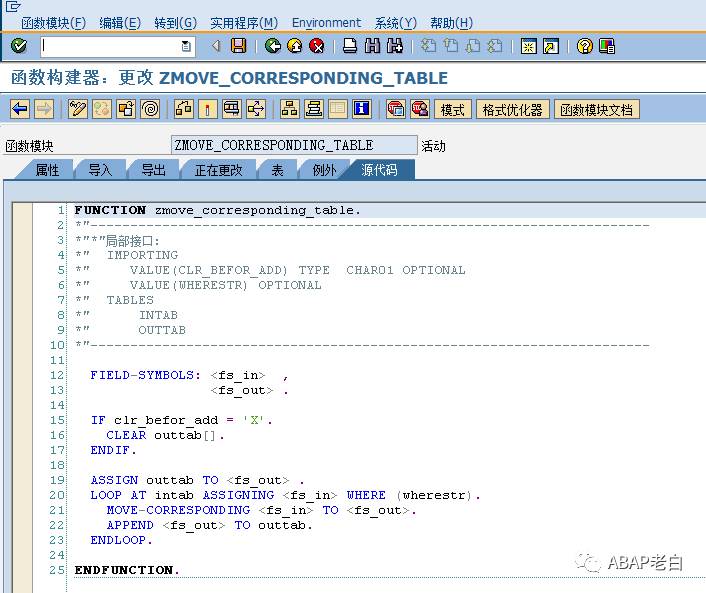Toggle the greyed Full Screen layout icon
This screenshot has width=706, height=593.
[338, 109]
